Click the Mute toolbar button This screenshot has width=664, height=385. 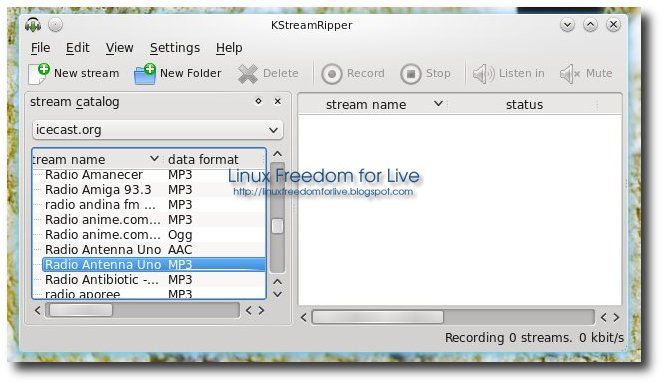pyautogui.click(x=586, y=74)
